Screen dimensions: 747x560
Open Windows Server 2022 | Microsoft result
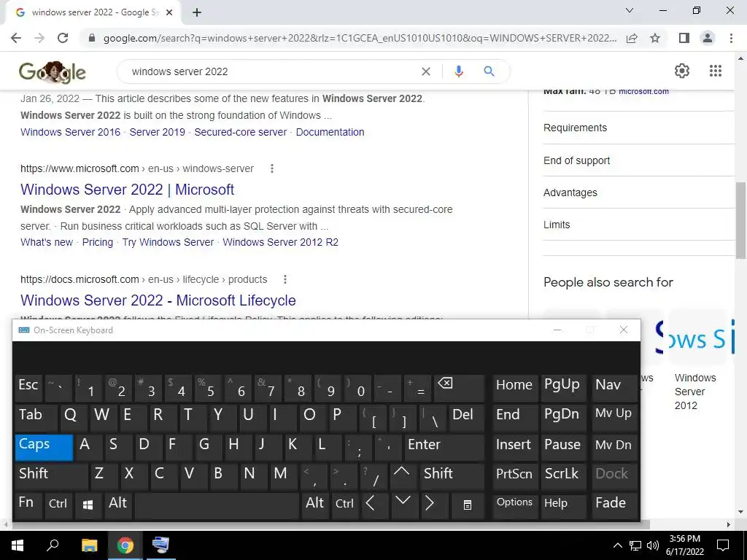[x=127, y=190]
